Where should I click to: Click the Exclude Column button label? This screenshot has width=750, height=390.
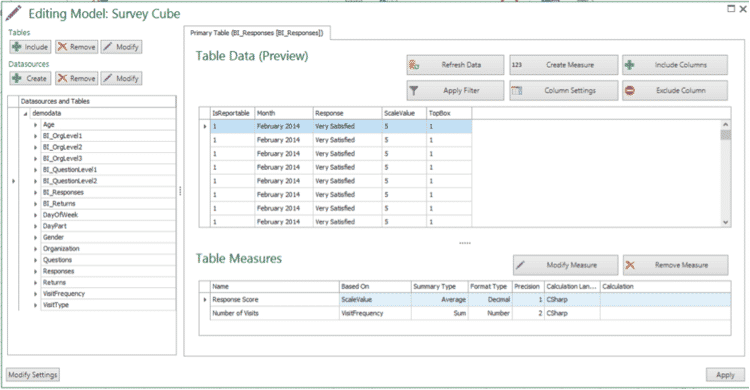tap(681, 90)
